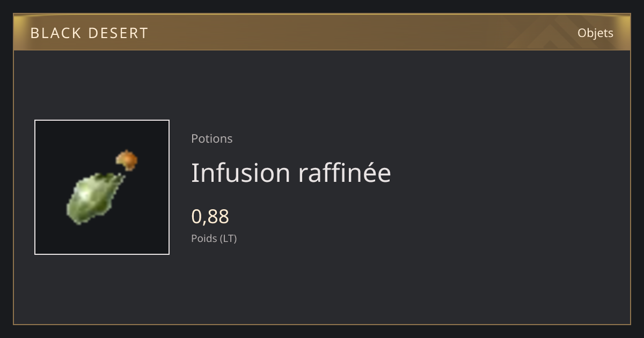Select the 0,88 weight value

[x=210, y=216]
